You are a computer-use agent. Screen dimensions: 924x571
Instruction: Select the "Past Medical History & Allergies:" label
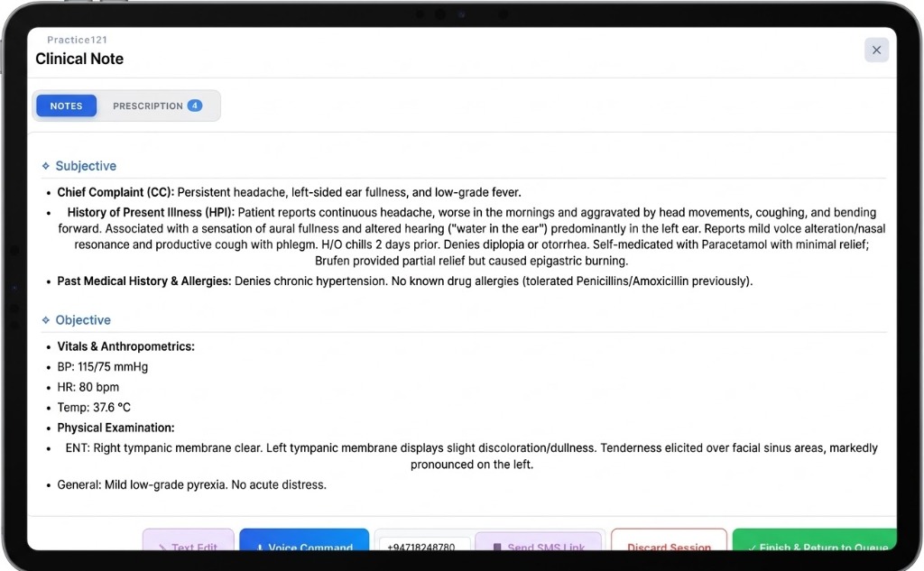click(x=144, y=281)
